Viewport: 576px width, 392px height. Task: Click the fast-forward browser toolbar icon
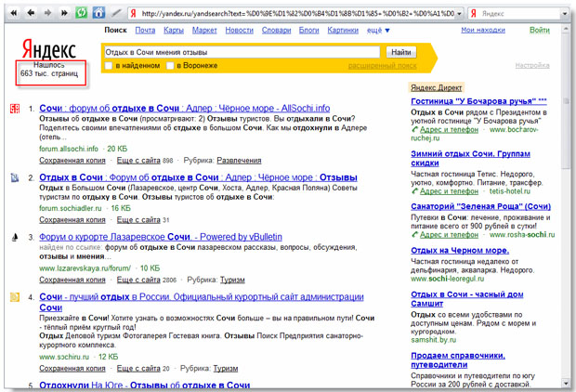point(64,13)
